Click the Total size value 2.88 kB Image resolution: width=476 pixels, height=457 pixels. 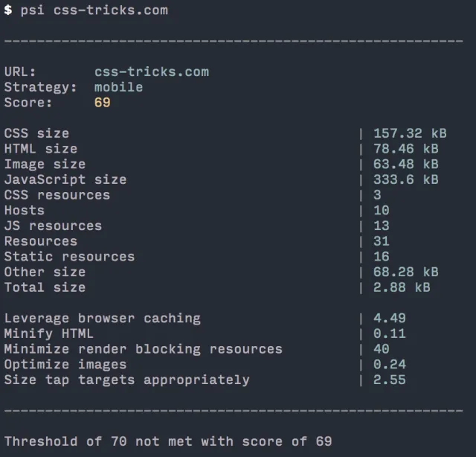402,287
